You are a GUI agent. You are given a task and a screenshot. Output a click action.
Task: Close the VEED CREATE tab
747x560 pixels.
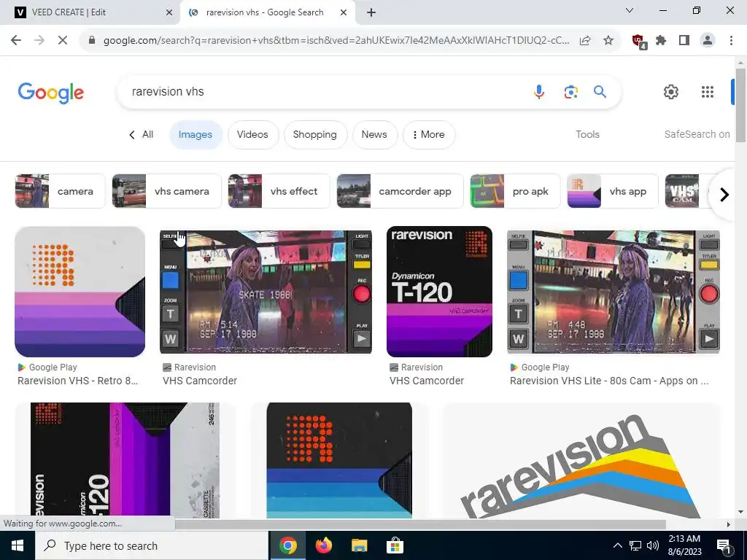(x=169, y=12)
